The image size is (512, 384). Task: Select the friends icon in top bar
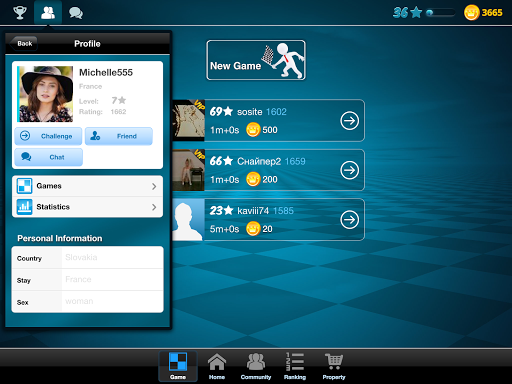(48, 13)
